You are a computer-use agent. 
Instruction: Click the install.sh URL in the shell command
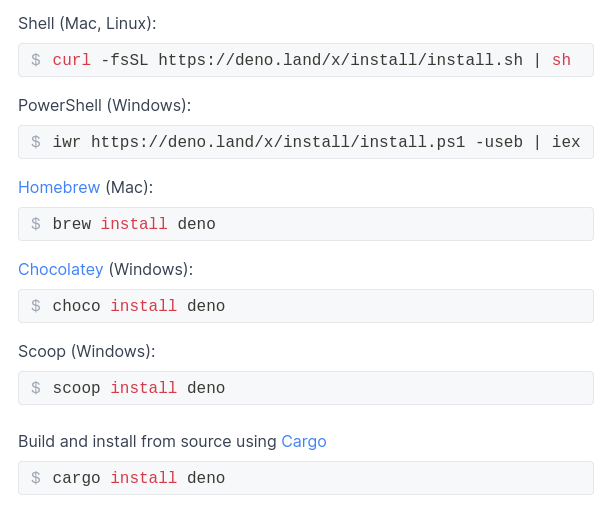coord(340,60)
